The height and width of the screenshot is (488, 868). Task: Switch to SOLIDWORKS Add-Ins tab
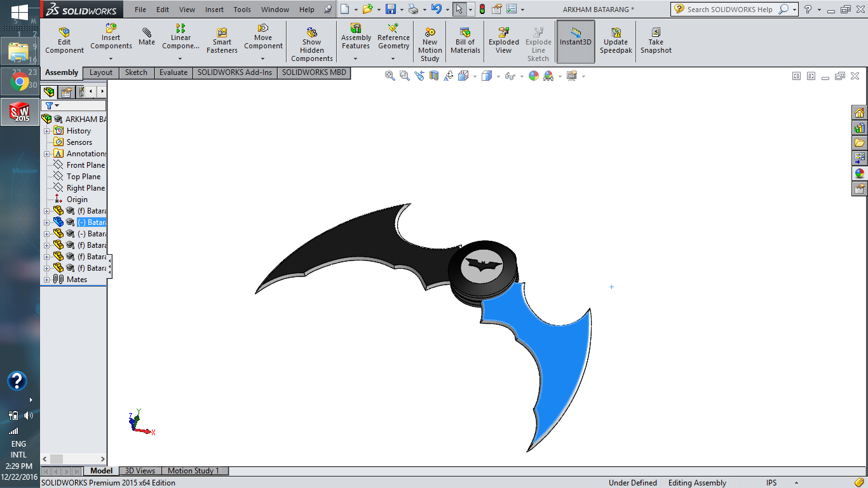pyautogui.click(x=234, y=72)
